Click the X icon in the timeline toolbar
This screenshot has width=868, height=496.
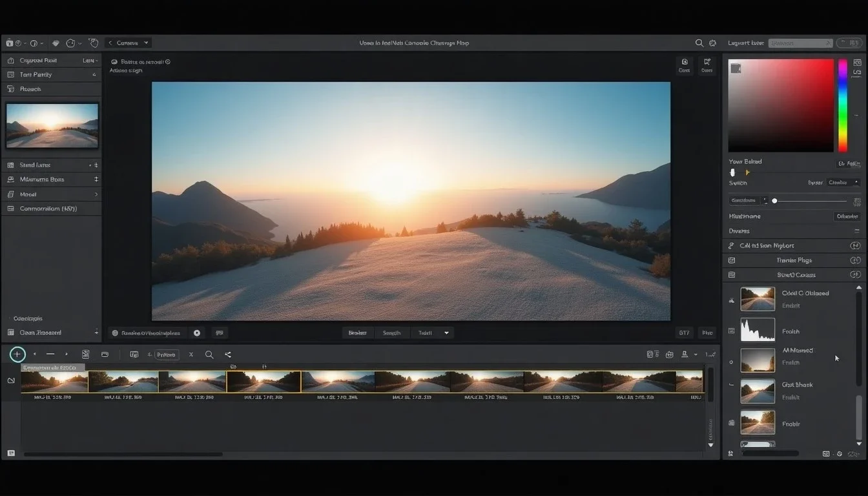[x=191, y=355]
